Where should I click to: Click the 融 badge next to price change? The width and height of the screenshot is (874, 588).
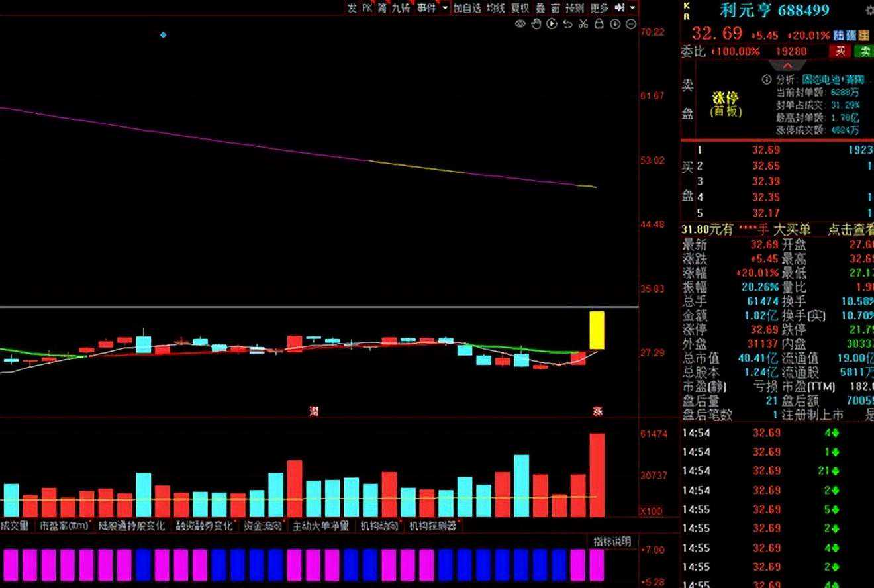(x=851, y=35)
